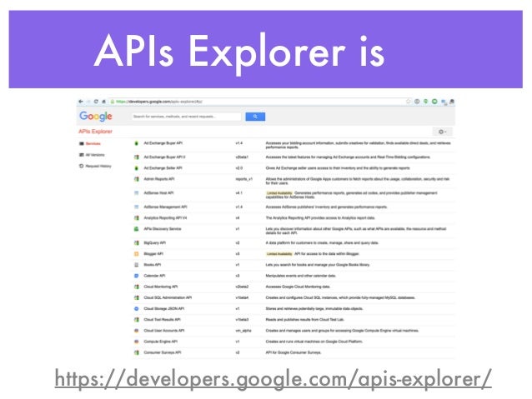This screenshot has height=399, width=532.
Task: Click the Google logo
Action: (96, 117)
